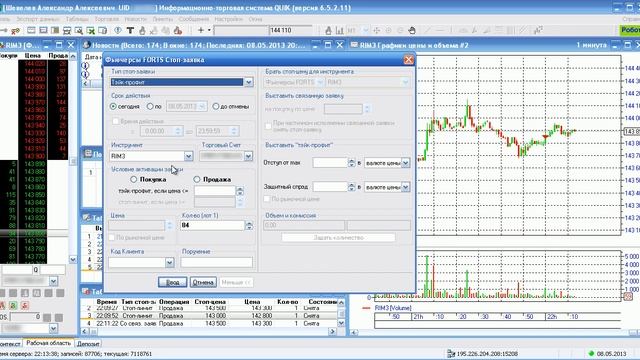This screenshot has width=640, height=360.
Task: Toggle 'По рыночной цене' checkbox under Защитный спред
Action: [x=267, y=199]
